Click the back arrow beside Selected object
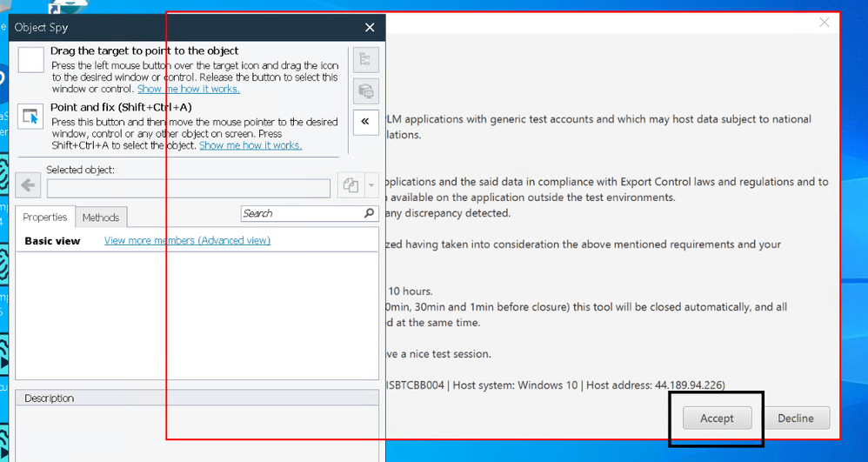Viewport: 868px width, 462px height. [x=29, y=185]
